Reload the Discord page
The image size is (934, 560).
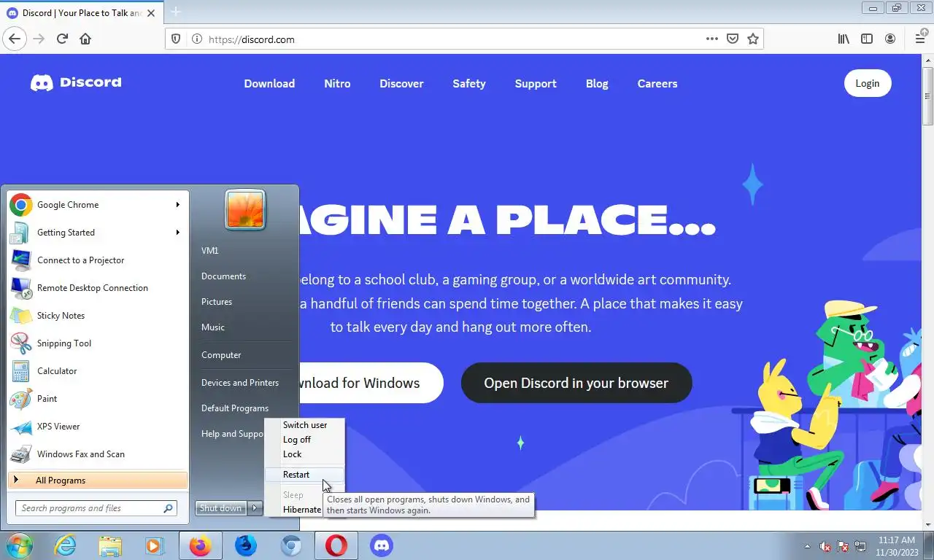[x=62, y=39]
